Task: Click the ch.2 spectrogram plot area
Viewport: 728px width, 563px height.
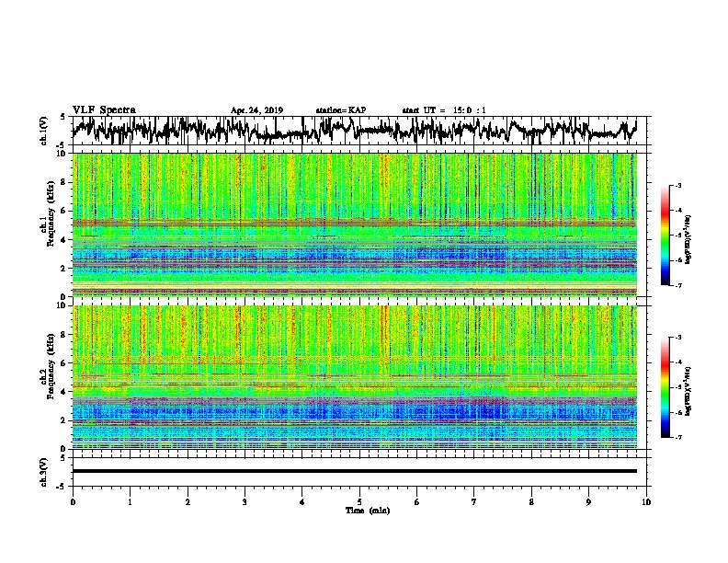Action: tap(354, 377)
